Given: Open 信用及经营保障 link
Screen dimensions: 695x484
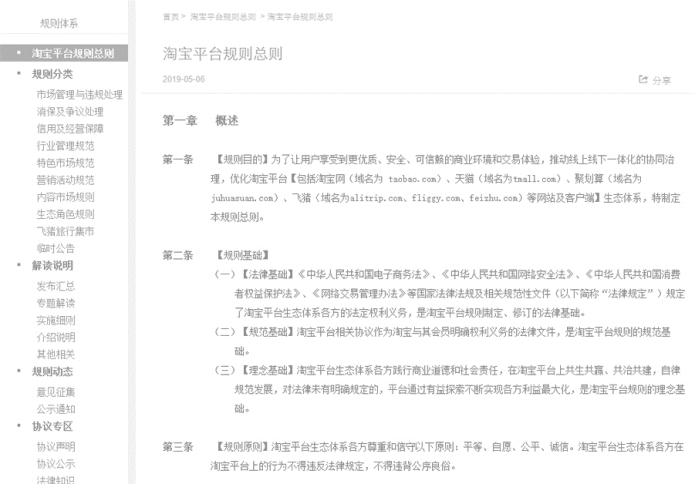Looking at the screenshot, I should 70,129.
